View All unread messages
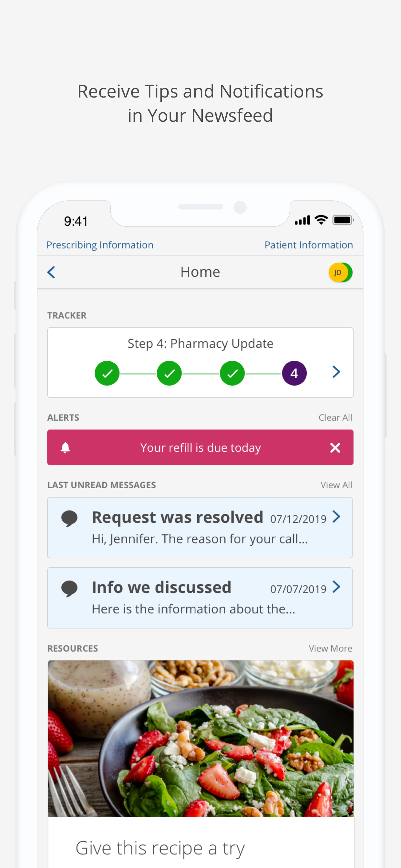The height and width of the screenshot is (868, 401). pyautogui.click(x=336, y=485)
